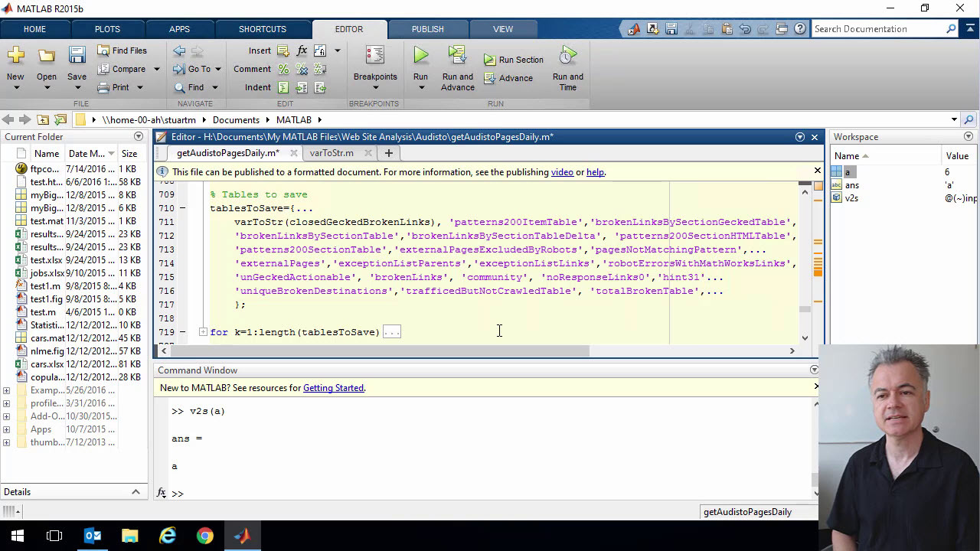Switch to the varToStr.m editor tab
Screen dimensions: 980x551
pyautogui.click(x=332, y=153)
